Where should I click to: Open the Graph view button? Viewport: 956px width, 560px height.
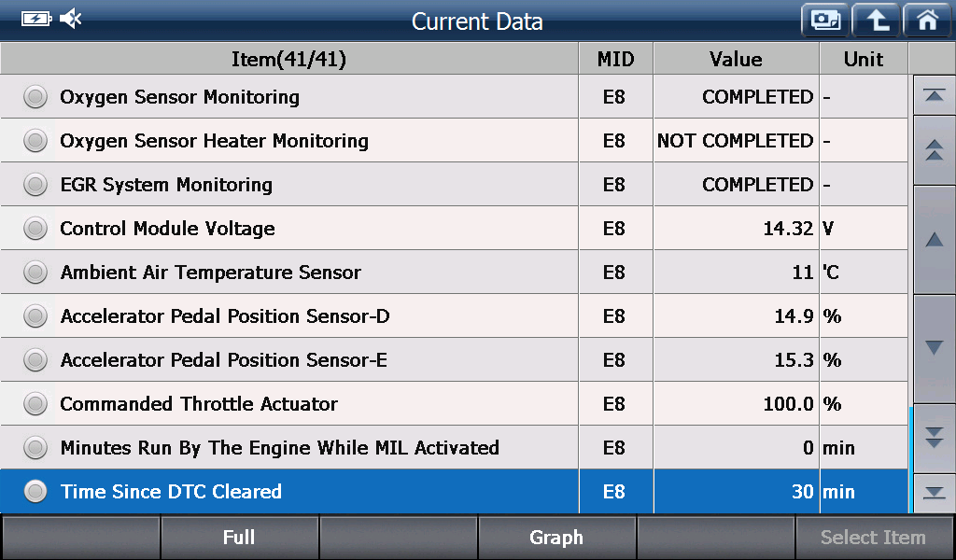pyautogui.click(x=556, y=538)
